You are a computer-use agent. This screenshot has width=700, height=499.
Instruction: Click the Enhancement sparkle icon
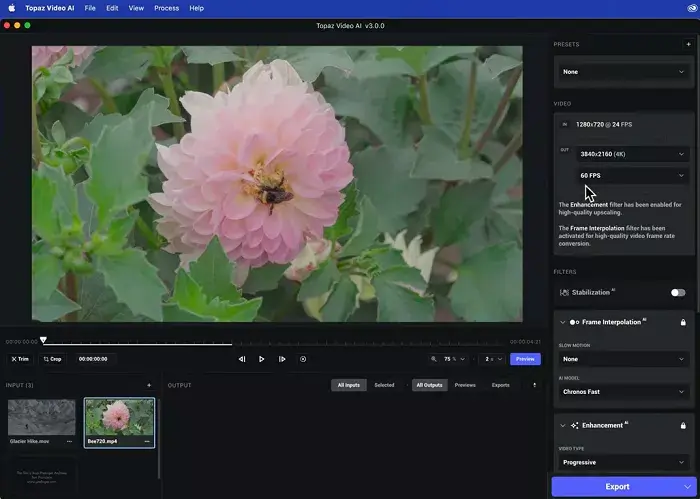pyautogui.click(x=575, y=426)
